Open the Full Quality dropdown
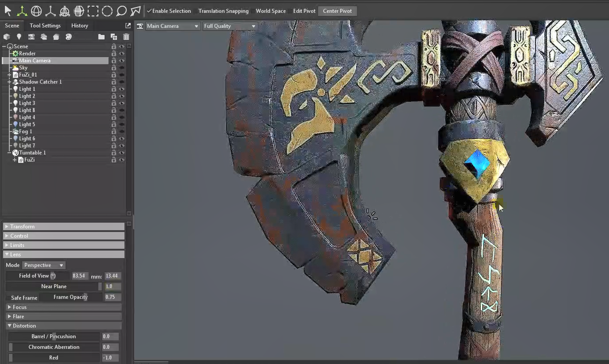This screenshot has height=364, width=609. tap(229, 26)
